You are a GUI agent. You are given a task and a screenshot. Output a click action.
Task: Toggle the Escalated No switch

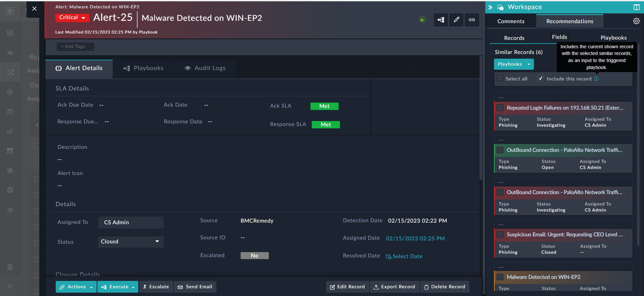(x=255, y=256)
